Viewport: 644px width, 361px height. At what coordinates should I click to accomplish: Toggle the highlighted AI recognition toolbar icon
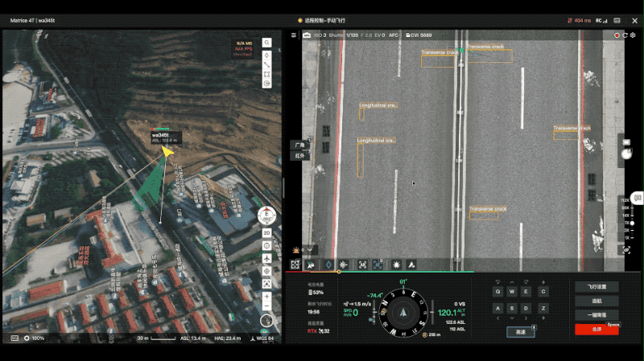click(x=378, y=265)
